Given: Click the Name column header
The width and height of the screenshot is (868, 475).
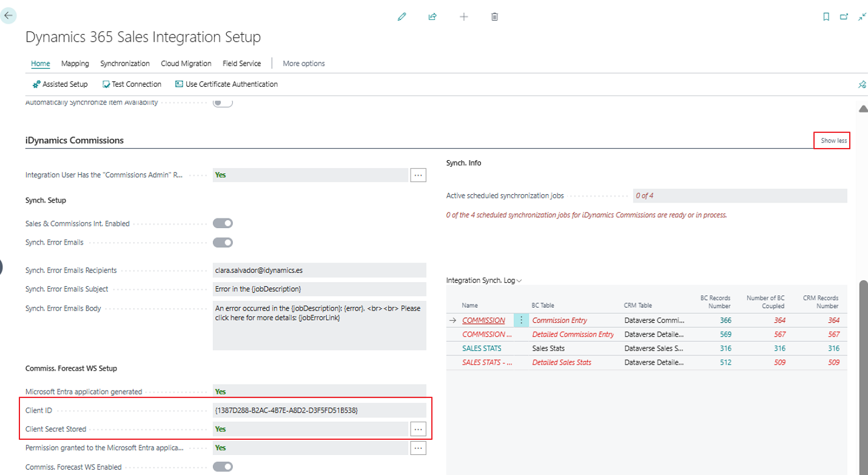Looking at the screenshot, I should pos(469,305).
